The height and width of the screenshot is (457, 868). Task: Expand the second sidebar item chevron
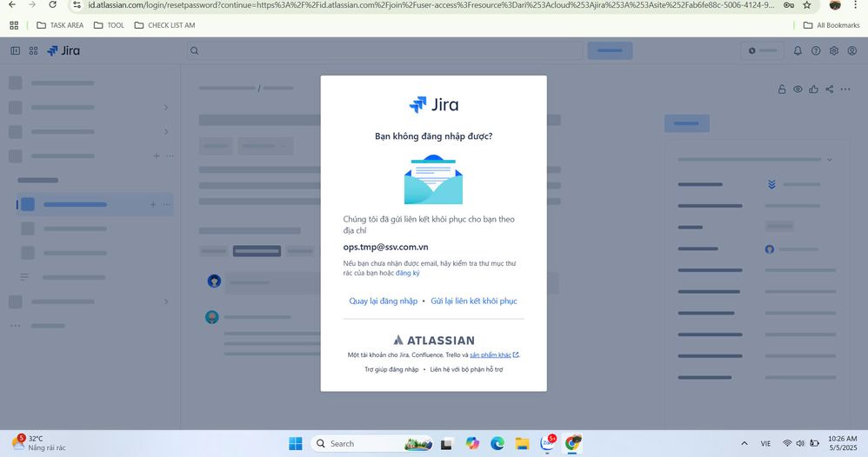click(x=166, y=108)
